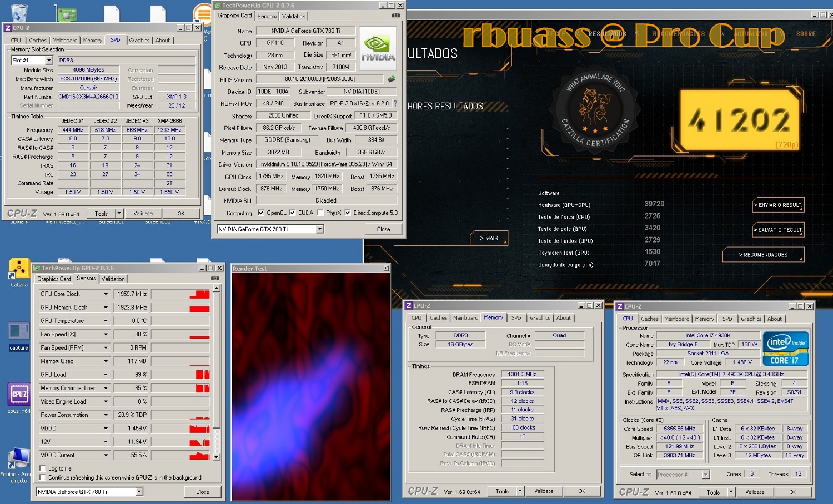Screen dimensions: 833x504
Task: Open Tools dropdown arrow in CPU-Z SPD window
Action: pyautogui.click(x=119, y=213)
